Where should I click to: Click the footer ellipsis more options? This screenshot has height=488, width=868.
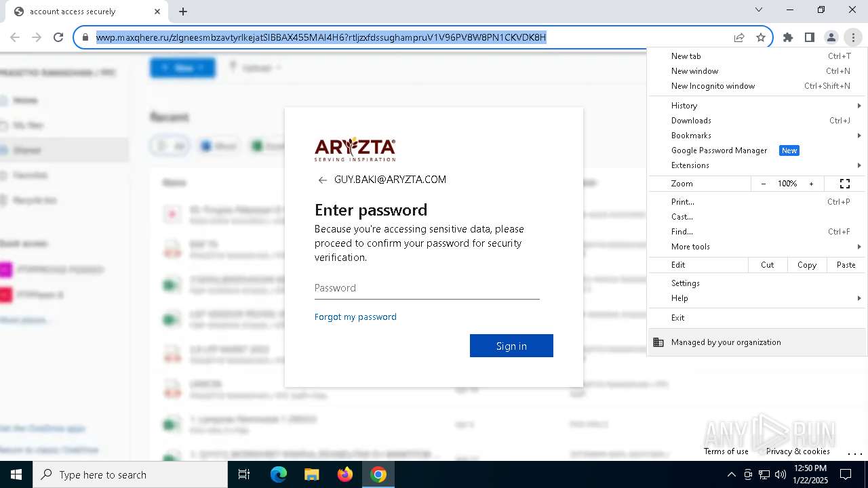coord(854,453)
